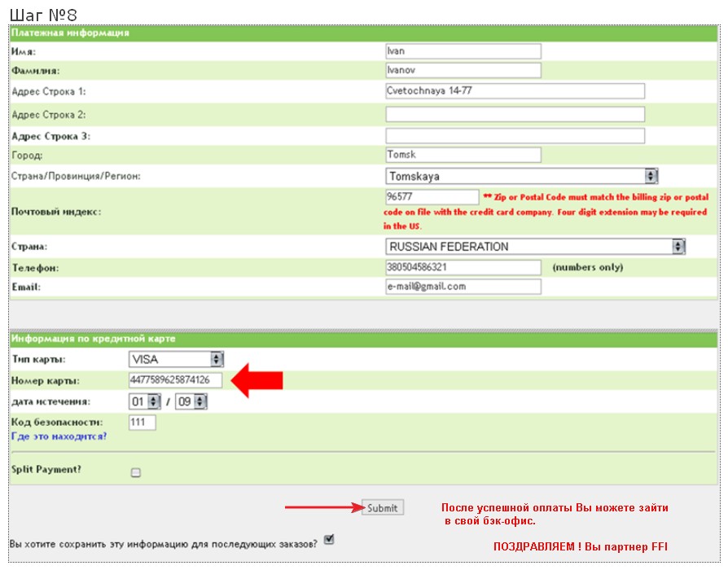Image resolution: width=728 pixels, height=570 pixels.
Task: Select the Address Line 1 field
Action: click(x=515, y=91)
